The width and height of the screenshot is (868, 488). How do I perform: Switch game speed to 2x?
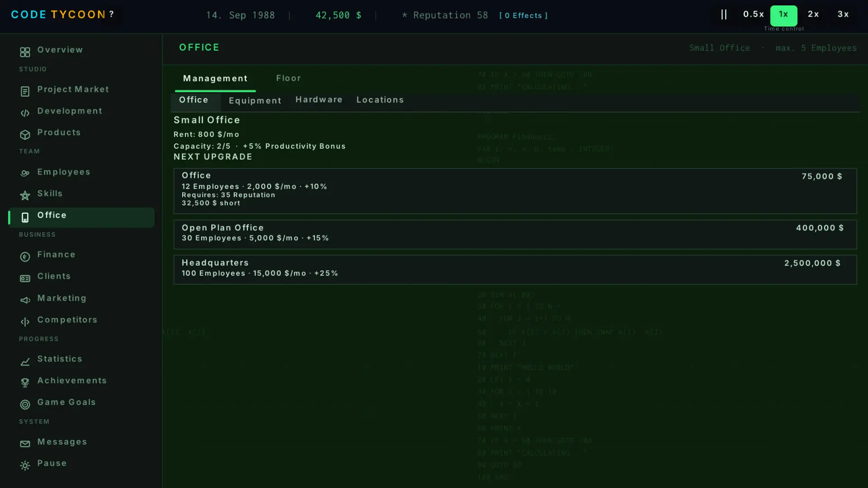point(813,15)
